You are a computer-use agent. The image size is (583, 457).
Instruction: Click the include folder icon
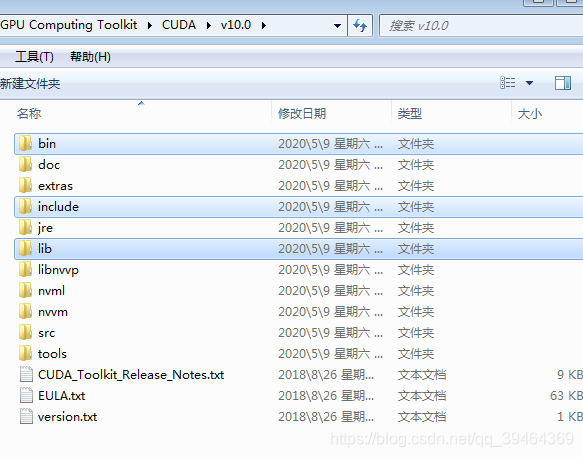(25, 206)
